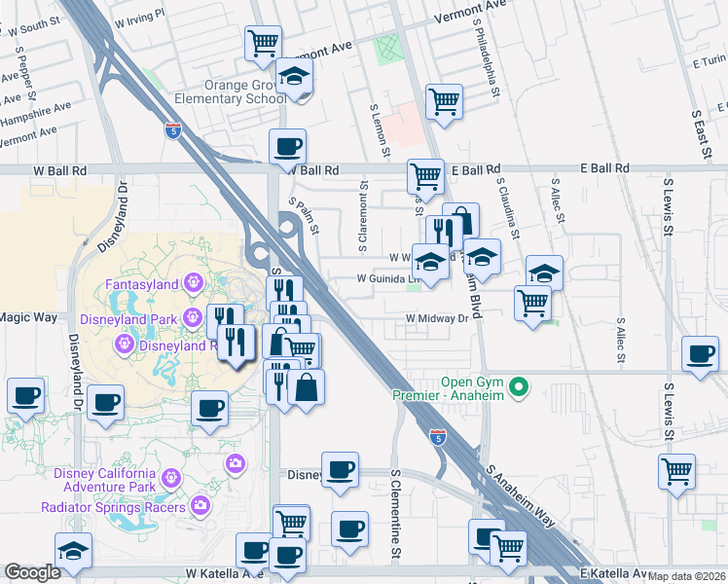Click the W Katella Ave street label
The image size is (728, 584).
[x=224, y=574]
